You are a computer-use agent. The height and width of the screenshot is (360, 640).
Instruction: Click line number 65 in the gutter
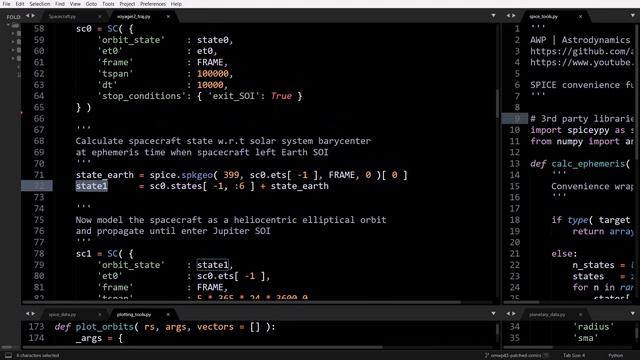coord(39,107)
